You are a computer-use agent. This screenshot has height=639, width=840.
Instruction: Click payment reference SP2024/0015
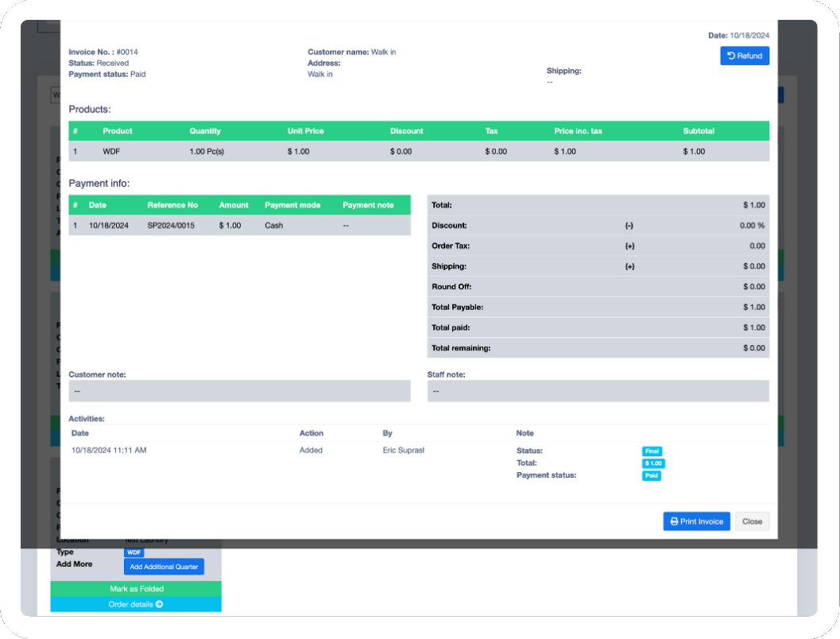pyautogui.click(x=171, y=226)
